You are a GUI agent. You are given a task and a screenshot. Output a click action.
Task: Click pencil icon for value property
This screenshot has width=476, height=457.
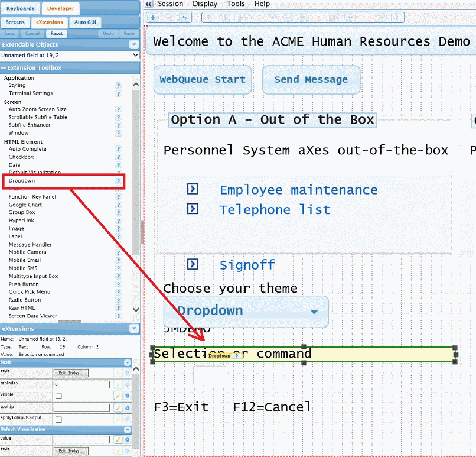[x=118, y=439]
